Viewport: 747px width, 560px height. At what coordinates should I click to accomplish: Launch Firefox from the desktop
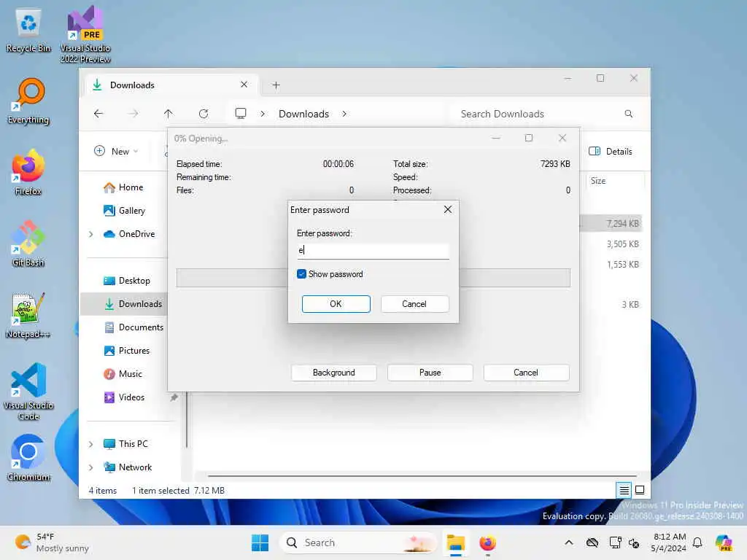28,172
